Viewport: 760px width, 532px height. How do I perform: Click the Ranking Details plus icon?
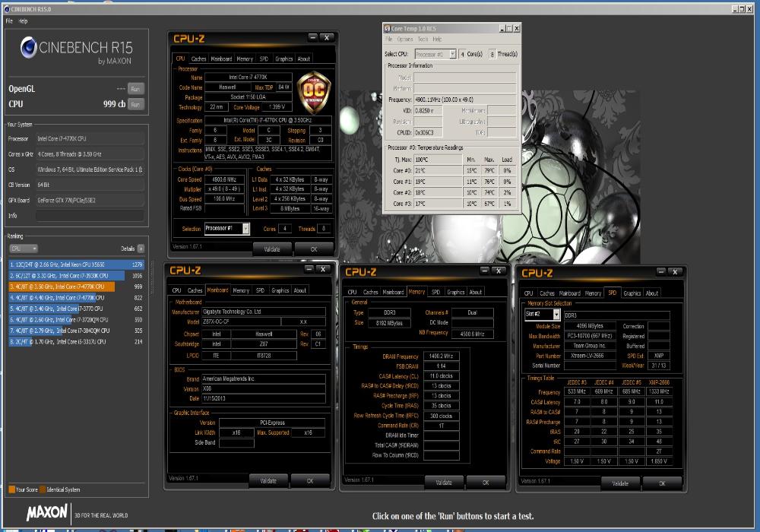141,249
